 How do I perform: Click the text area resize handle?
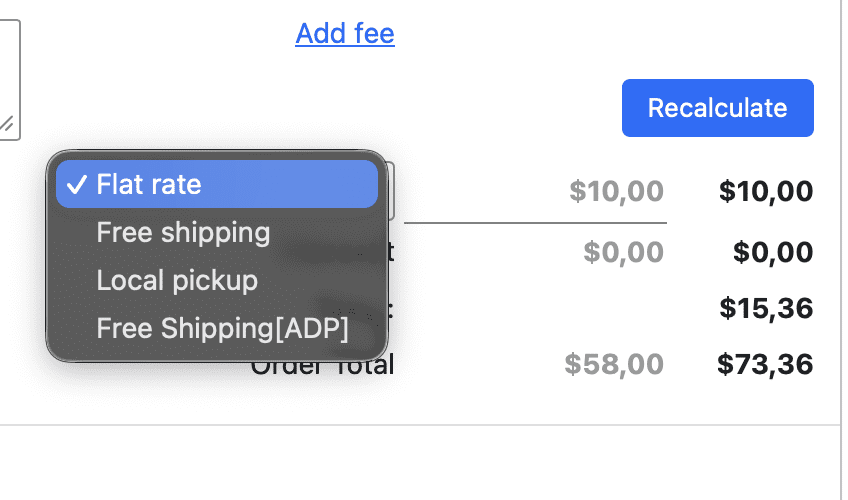pyautogui.click(x=8, y=126)
